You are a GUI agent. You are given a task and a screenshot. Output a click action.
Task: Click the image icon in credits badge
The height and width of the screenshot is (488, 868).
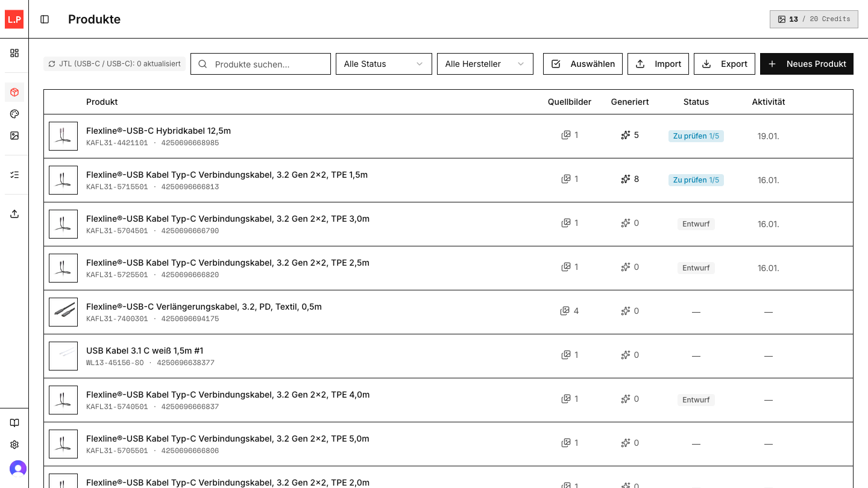(x=782, y=19)
